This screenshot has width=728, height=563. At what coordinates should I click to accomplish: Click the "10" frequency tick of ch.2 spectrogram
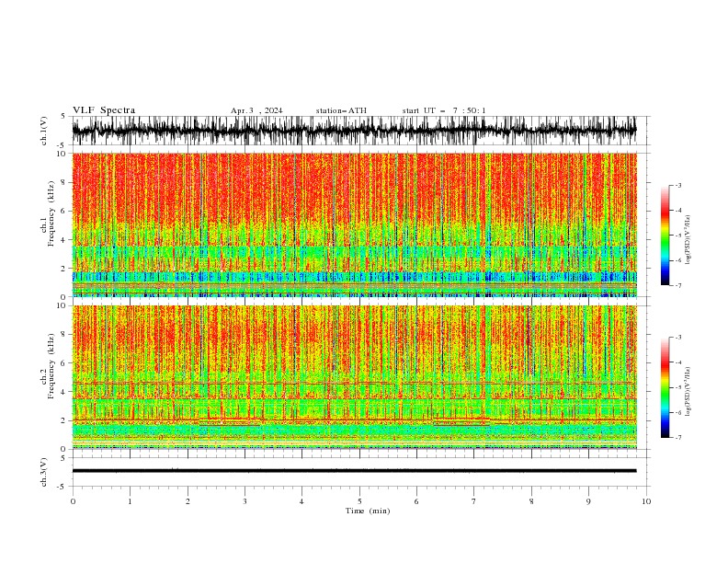coord(63,305)
